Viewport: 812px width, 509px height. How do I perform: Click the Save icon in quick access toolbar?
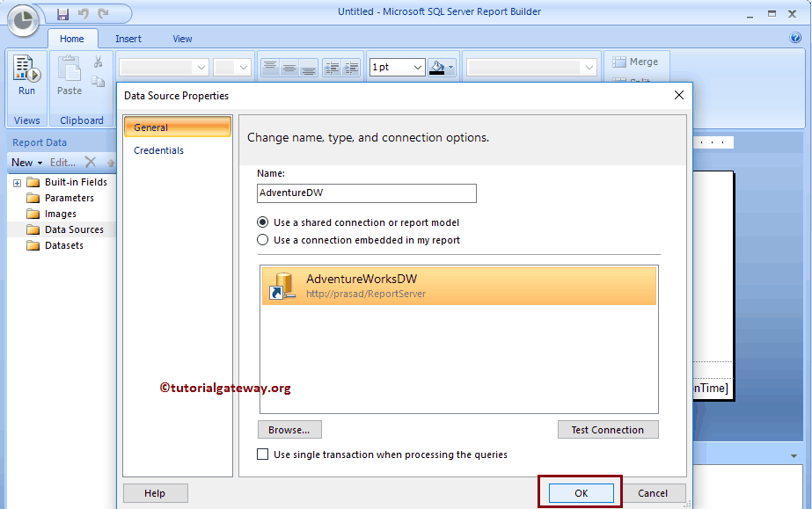62,13
